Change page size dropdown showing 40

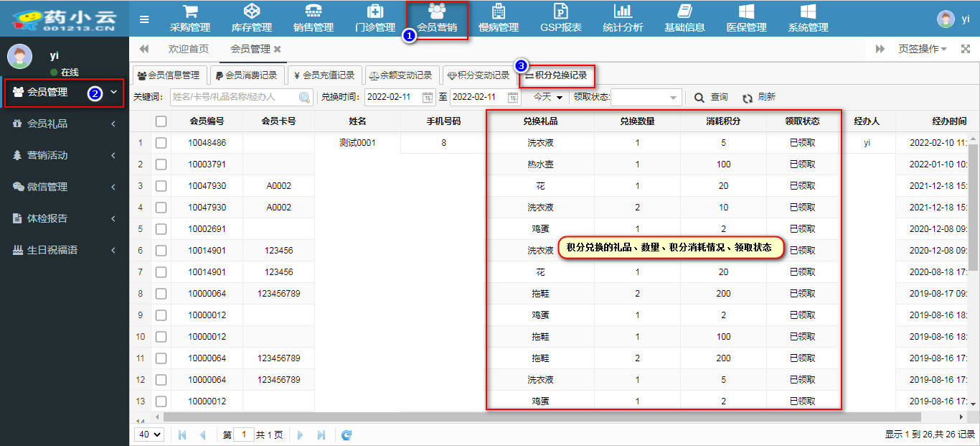click(x=150, y=435)
